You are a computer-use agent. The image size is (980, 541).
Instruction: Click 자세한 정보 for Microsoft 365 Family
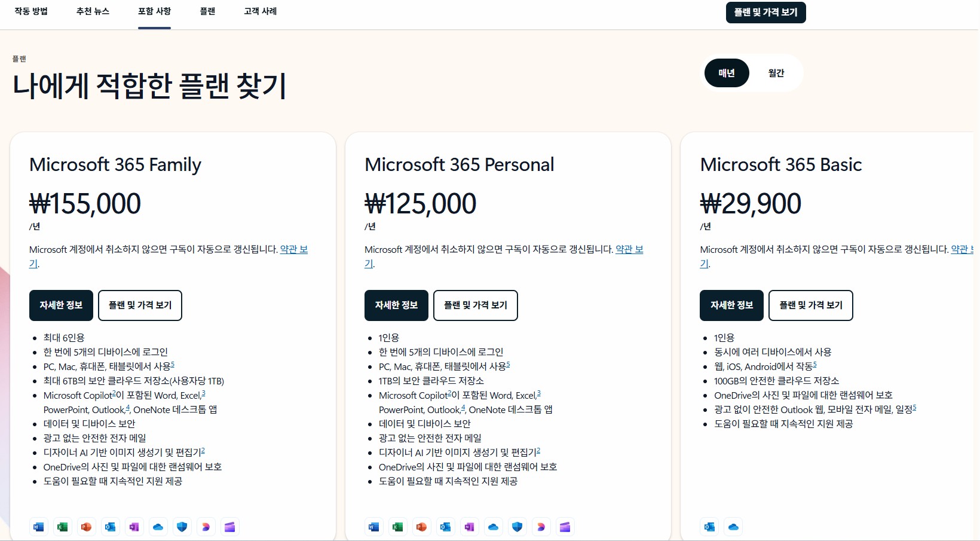61,305
